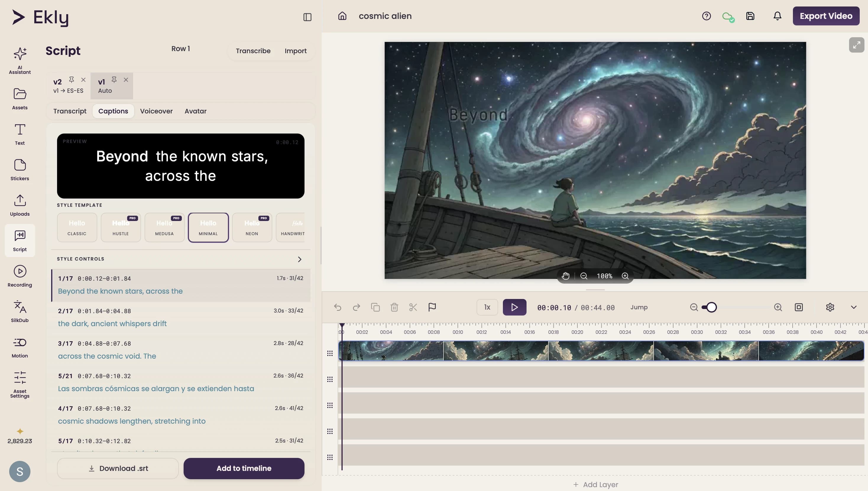The height and width of the screenshot is (491, 868).
Task: Fit timeline to view icon
Action: click(x=799, y=307)
